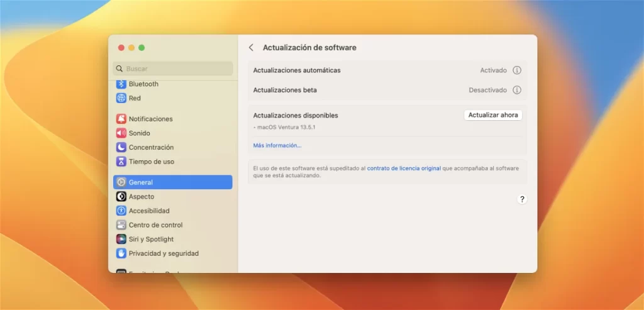The image size is (644, 310).
Task: Maximize window with the green button
Action: click(x=142, y=48)
